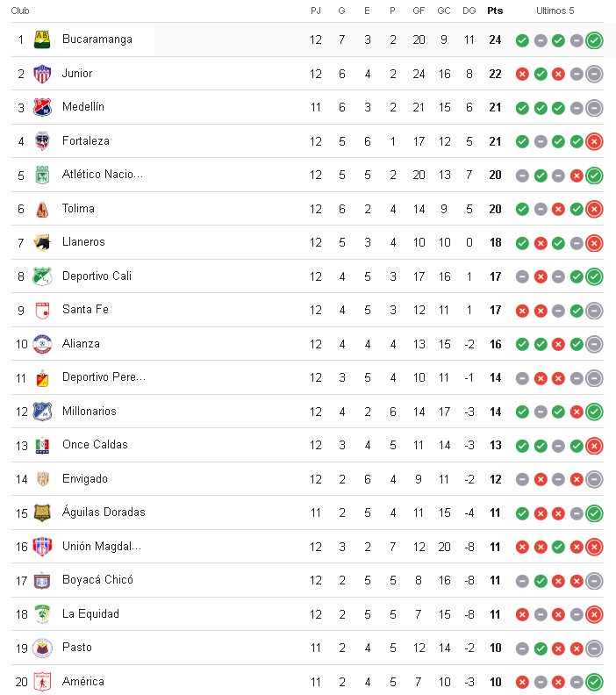Open the Once Caldas team link

tap(95, 445)
